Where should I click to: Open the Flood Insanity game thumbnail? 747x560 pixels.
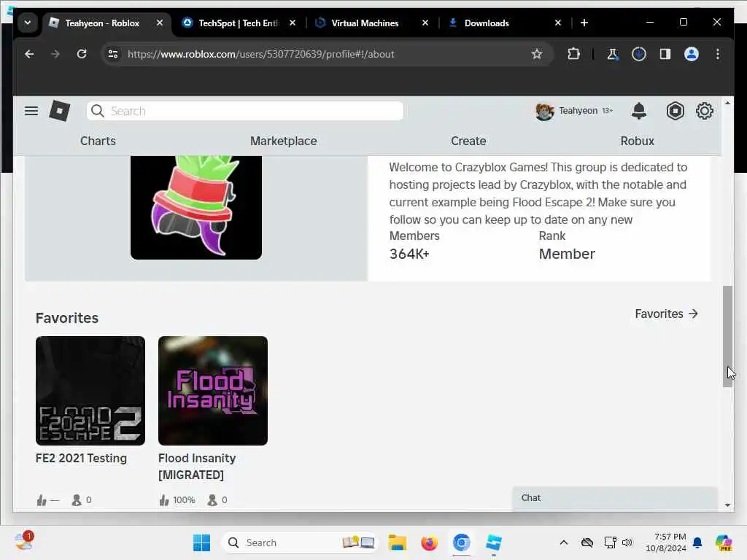point(213,391)
